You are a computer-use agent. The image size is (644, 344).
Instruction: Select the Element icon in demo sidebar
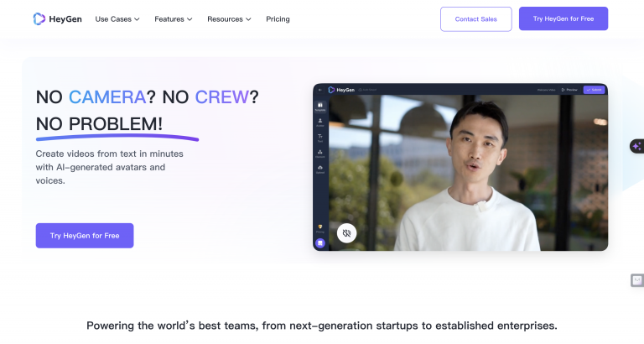(320, 154)
